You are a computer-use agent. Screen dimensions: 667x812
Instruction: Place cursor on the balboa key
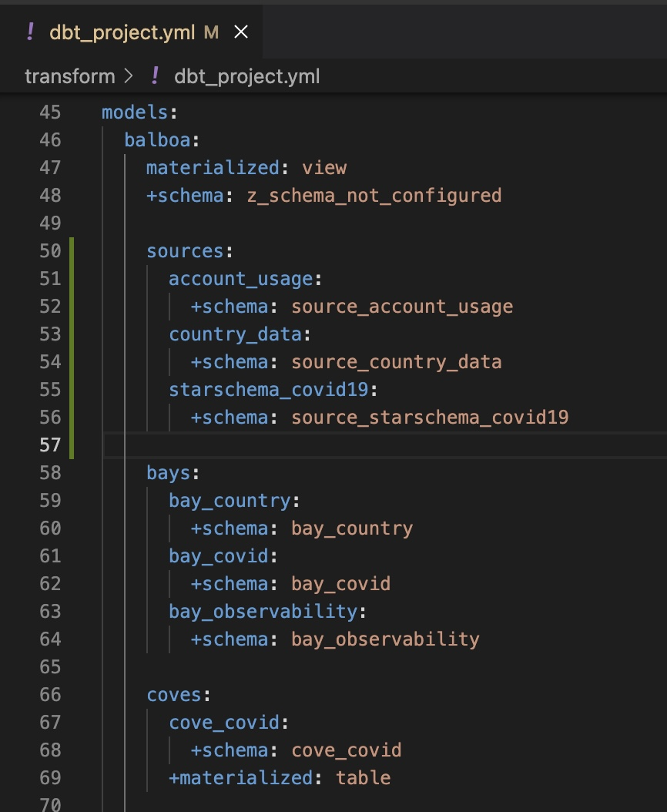tap(157, 140)
